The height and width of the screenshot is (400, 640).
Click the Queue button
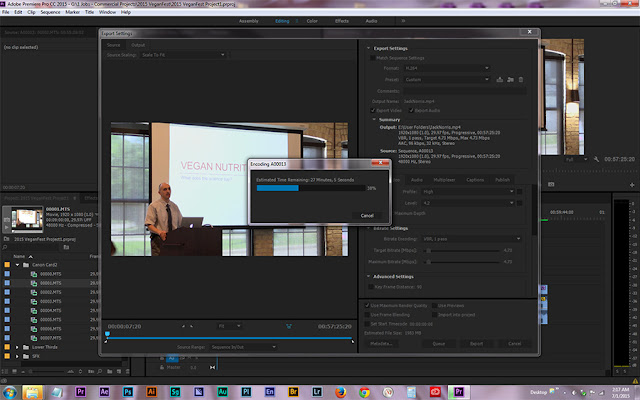(439, 344)
